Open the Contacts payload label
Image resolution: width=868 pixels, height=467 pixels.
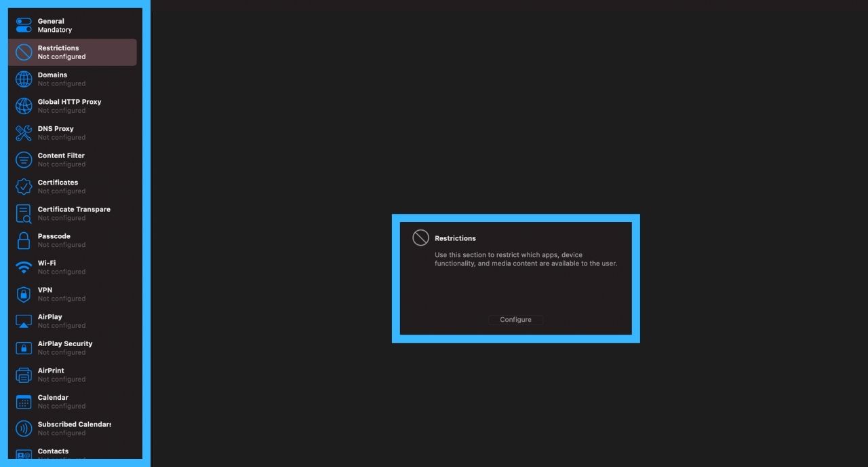53,451
